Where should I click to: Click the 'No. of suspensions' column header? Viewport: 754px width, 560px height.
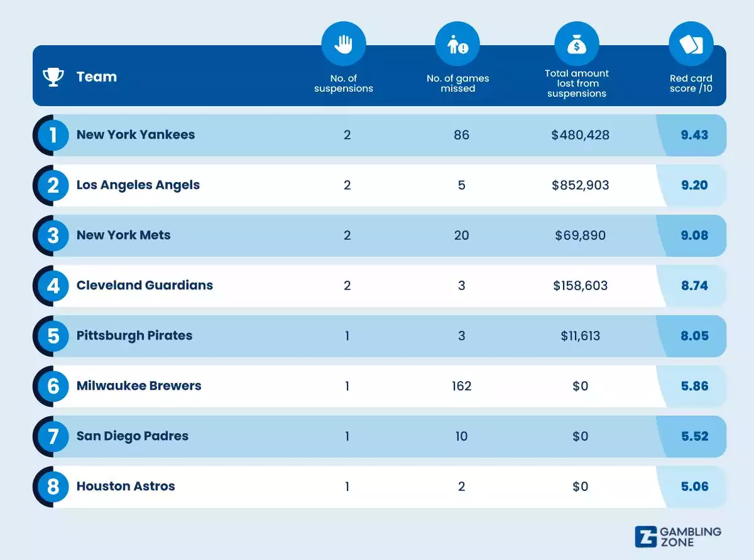tap(343, 83)
